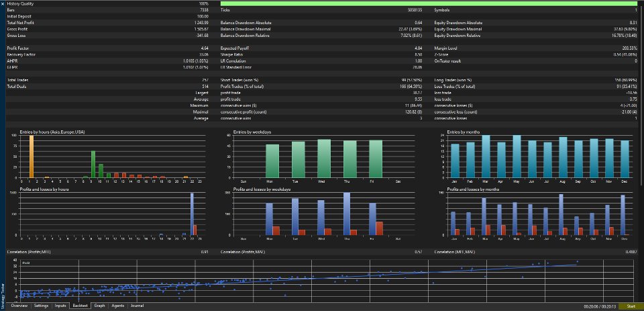Click the Total Net Profit label
This screenshot has height=311, width=644.
coord(19,23)
